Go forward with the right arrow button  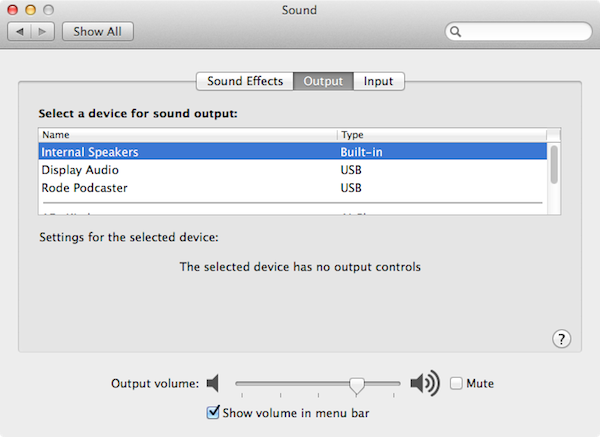(x=42, y=31)
